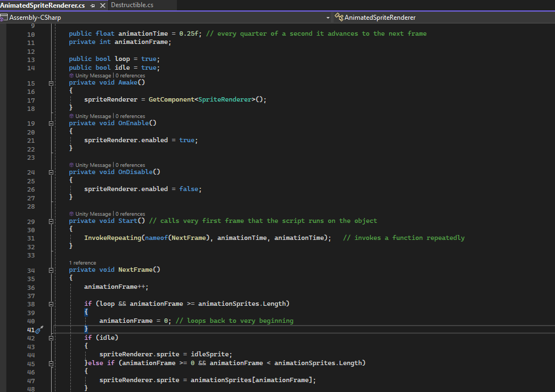Viewport: 555px width, 392px height.
Task: Collapse the Awake method outline
Action: tap(51, 83)
